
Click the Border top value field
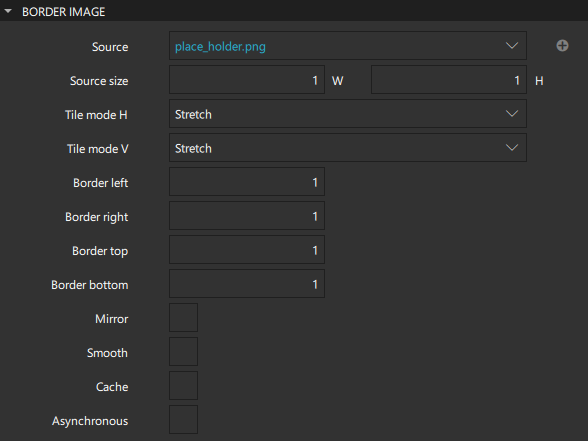[247, 250]
